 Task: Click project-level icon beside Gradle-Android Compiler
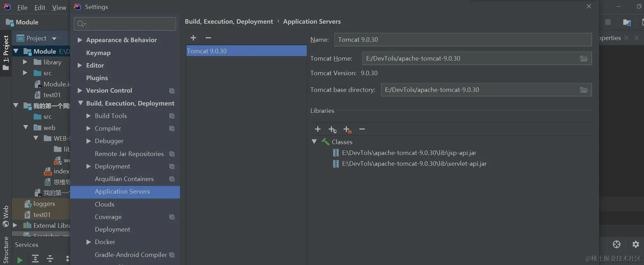coord(172,255)
